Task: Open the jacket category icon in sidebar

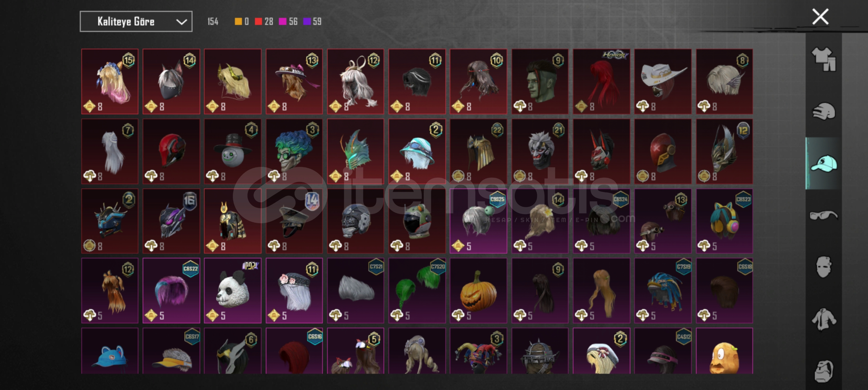Action: pyautogui.click(x=824, y=319)
